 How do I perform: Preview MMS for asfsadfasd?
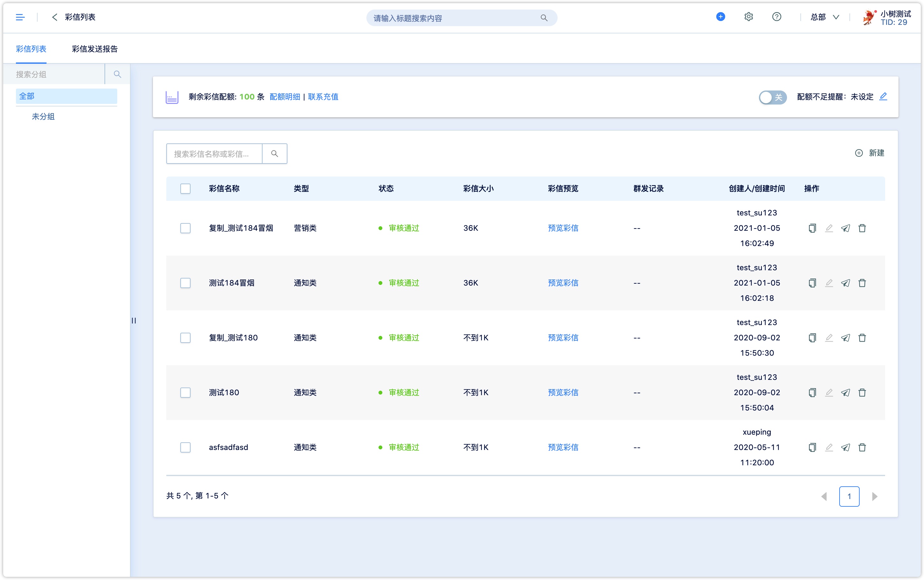[563, 448]
